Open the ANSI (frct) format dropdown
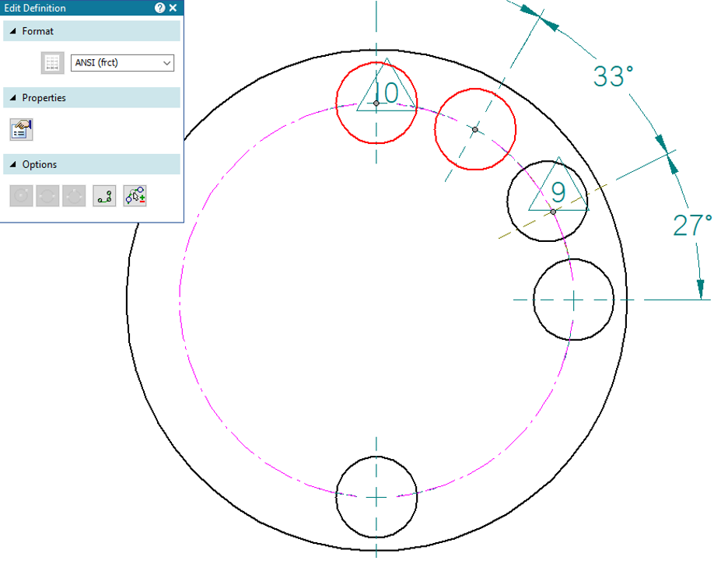Viewport: 728px width, 585px height. [122, 63]
